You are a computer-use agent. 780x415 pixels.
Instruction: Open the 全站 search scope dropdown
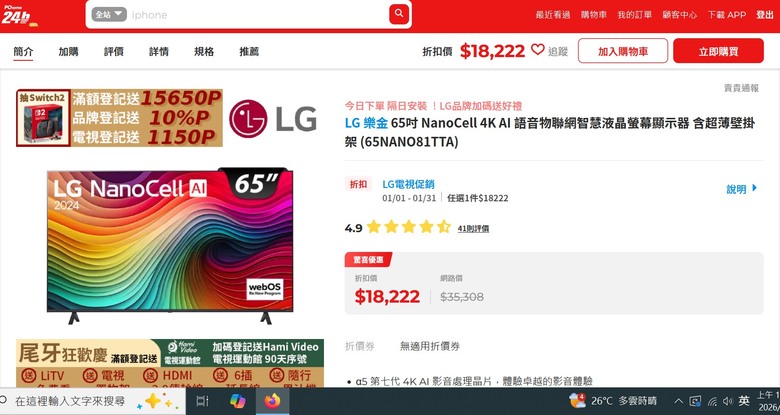(108, 14)
